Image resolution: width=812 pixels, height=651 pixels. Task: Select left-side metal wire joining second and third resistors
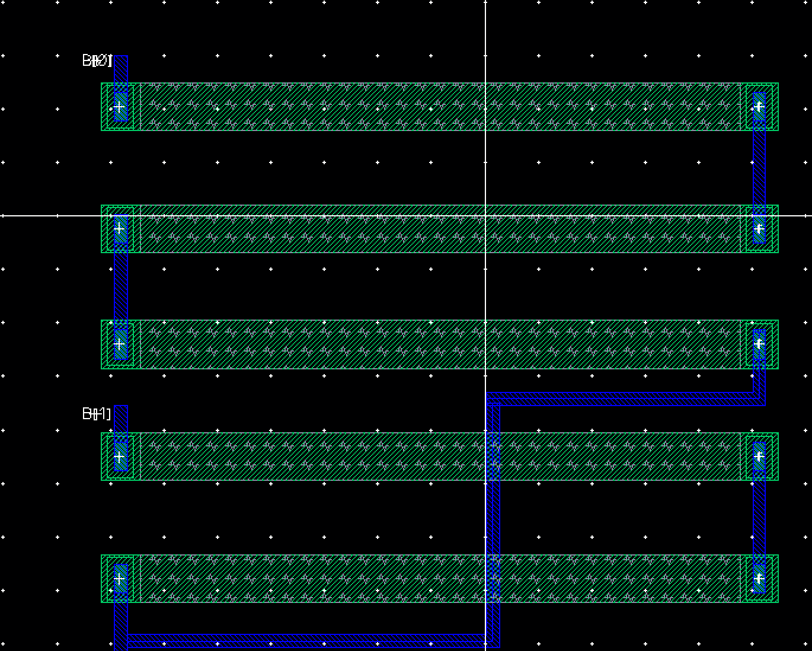coord(120,286)
